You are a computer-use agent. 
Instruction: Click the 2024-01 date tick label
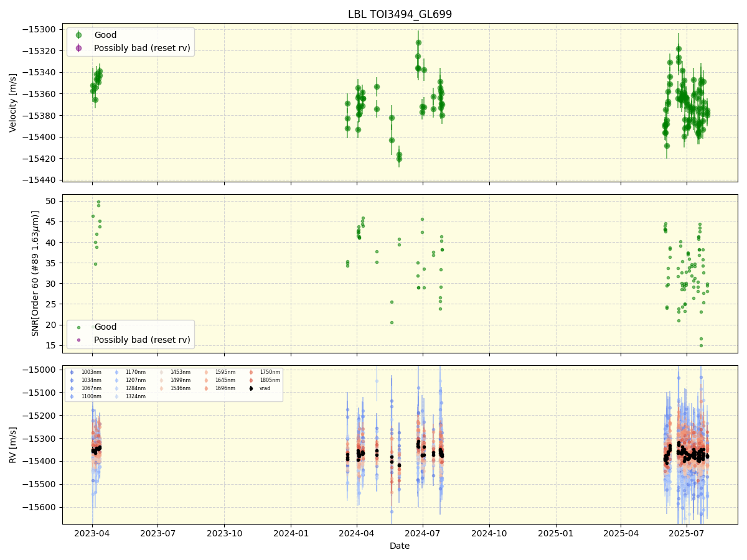pos(291,533)
